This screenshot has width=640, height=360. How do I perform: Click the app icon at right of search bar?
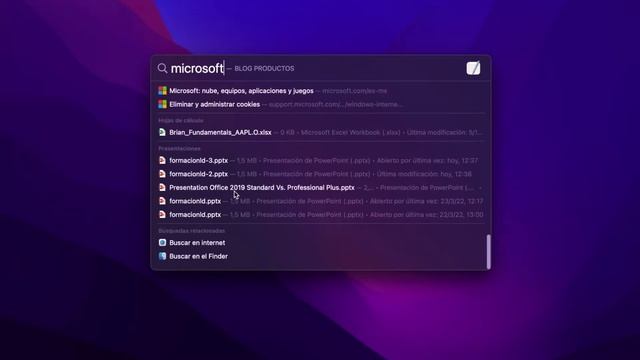click(x=473, y=68)
